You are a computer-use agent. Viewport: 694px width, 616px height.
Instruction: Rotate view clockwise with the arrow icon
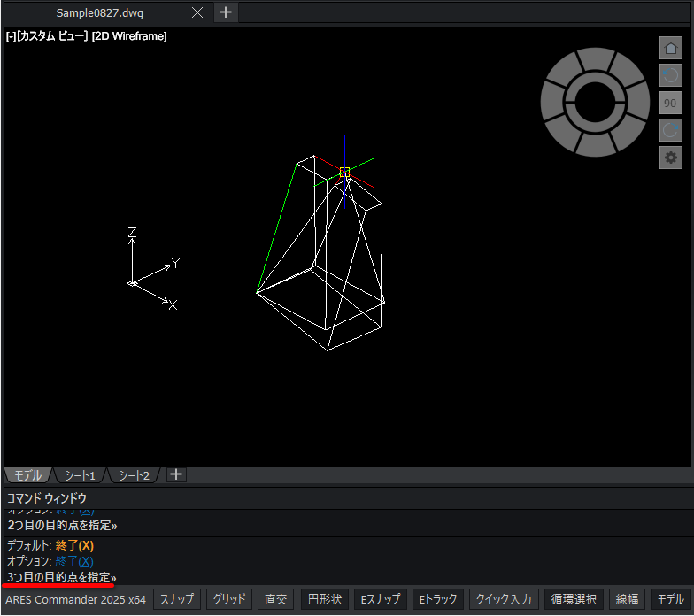[x=671, y=130]
